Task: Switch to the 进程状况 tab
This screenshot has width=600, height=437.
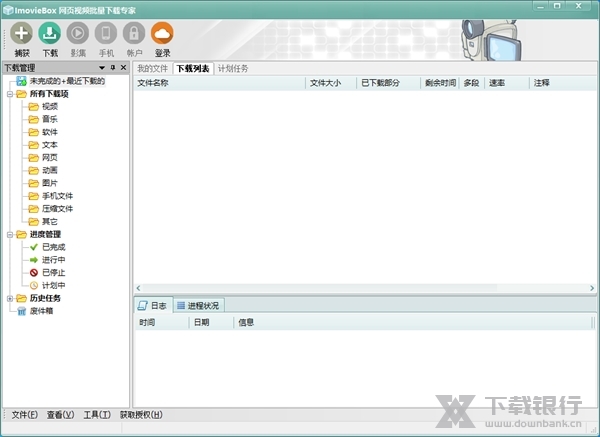Action: (199, 305)
